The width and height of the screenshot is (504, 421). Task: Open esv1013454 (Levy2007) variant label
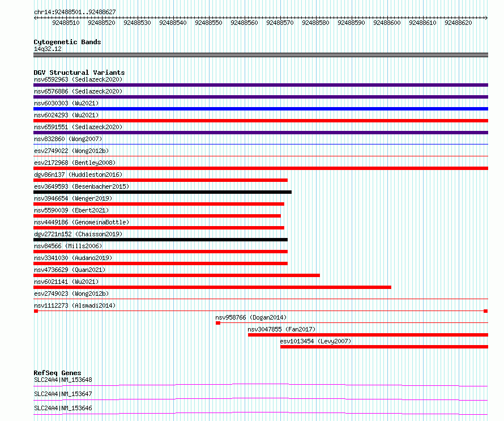point(315,341)
